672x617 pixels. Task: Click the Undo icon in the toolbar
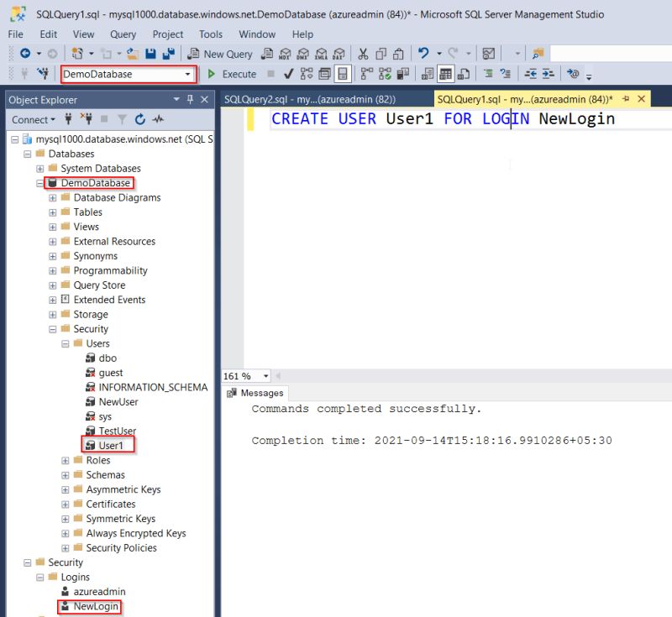coord(423,52)
